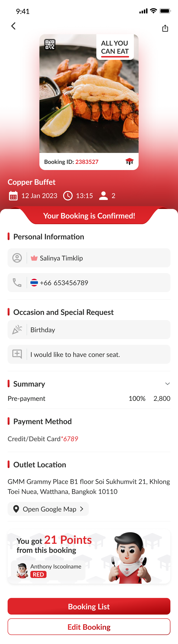178x644 pixels.
Task: Open Google Map for the outlet
Action: (x=48, y=509)
